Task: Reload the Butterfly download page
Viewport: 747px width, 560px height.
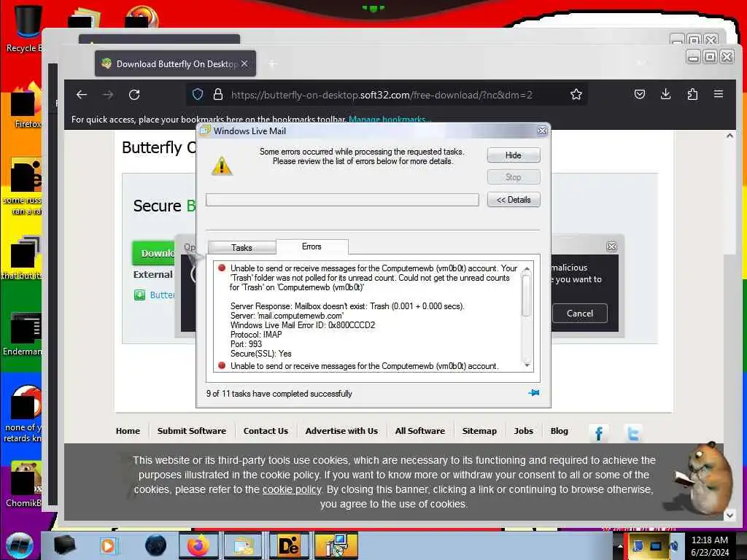Action: [x=134, y=95]
